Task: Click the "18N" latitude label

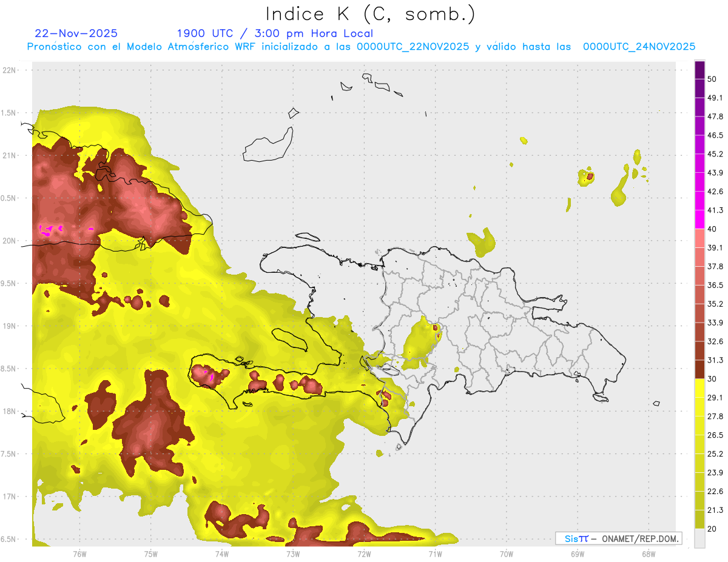Action: [x=10, y=412]
